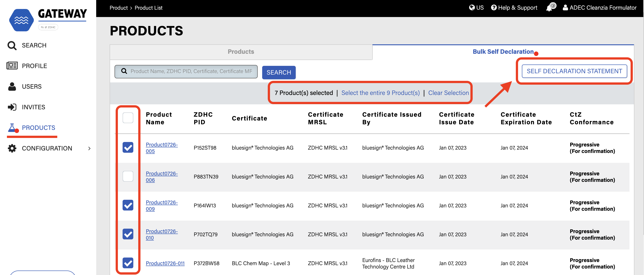The height and width of the screenshot is (275, 644).
Task: Uncheck the Product0726-010 checkbox
Action: 128,234
